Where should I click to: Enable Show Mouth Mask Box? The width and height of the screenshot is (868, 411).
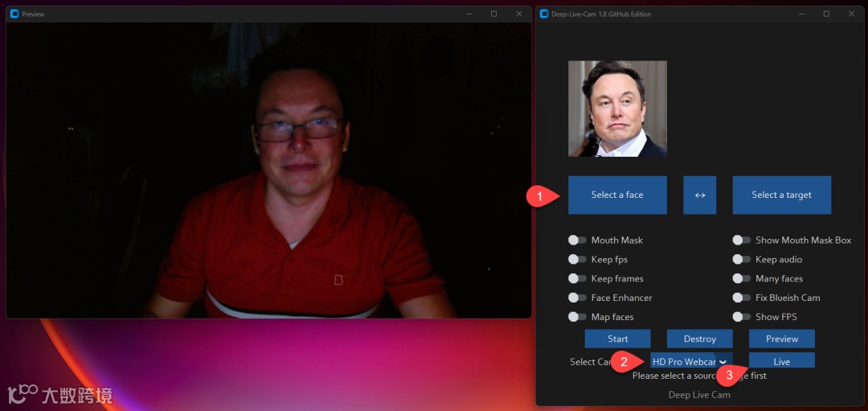coord(741,240)
